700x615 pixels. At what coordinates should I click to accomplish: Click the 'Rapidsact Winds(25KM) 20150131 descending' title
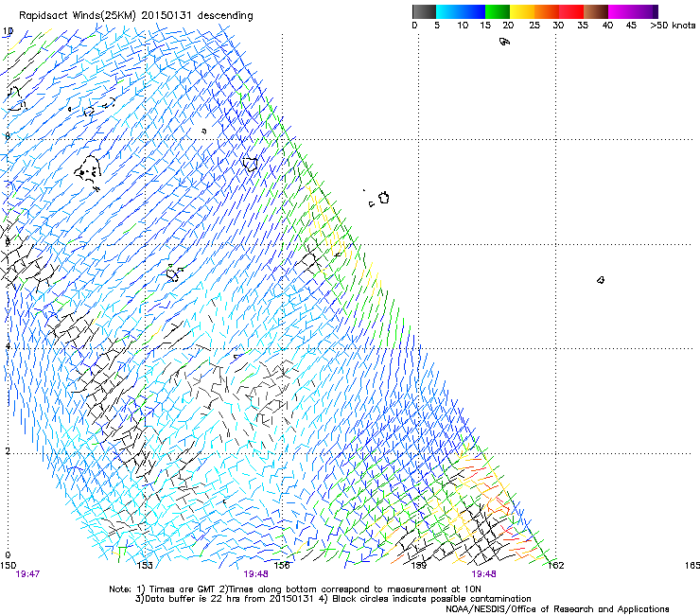tap(135, 16)
